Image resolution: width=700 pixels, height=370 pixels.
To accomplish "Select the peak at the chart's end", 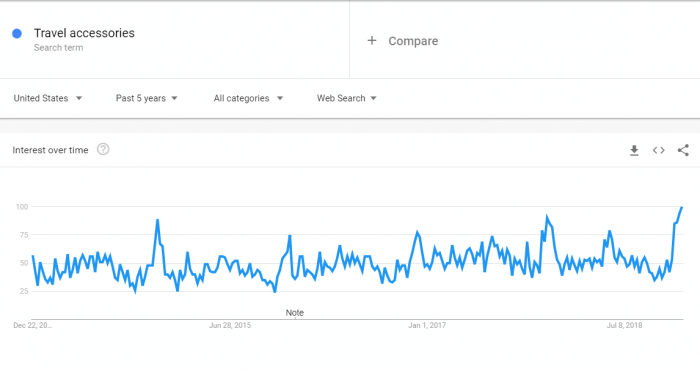I will 682,207.
